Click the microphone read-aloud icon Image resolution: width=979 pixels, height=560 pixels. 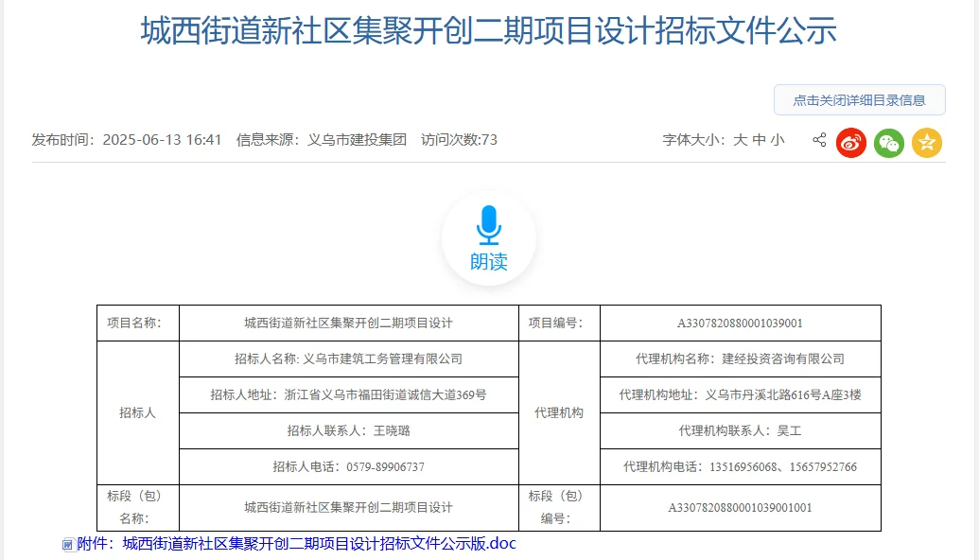tap(488, 225)
